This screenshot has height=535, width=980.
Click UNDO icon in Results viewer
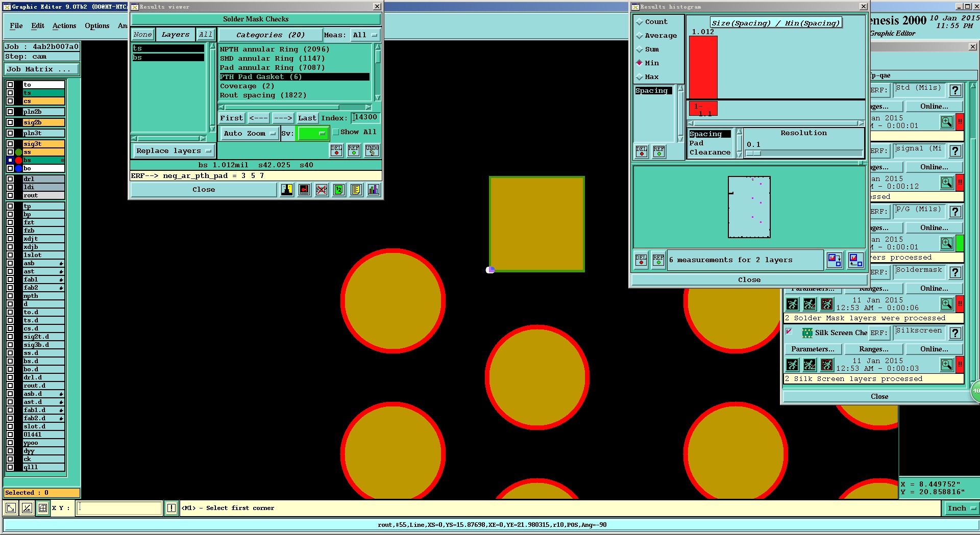pos(372,150)
